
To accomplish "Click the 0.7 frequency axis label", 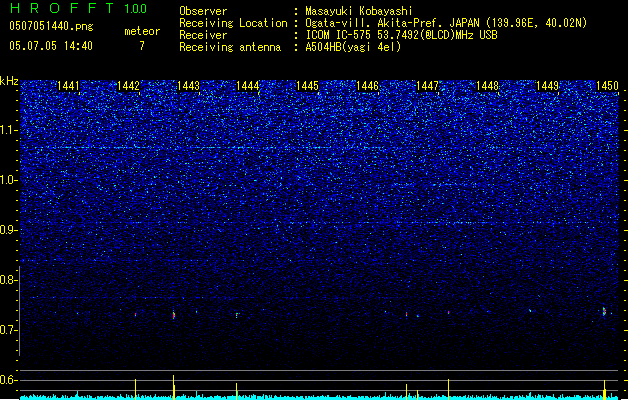I will 8,330.
